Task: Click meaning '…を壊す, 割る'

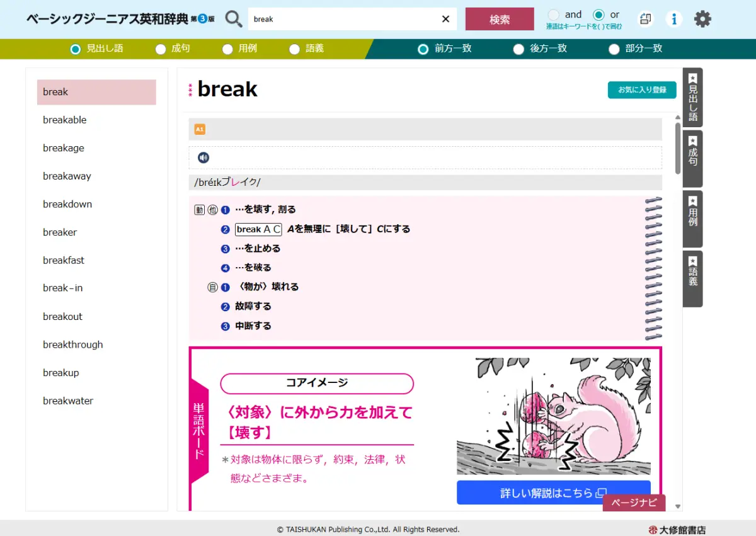Action: (x=265, y=210)
